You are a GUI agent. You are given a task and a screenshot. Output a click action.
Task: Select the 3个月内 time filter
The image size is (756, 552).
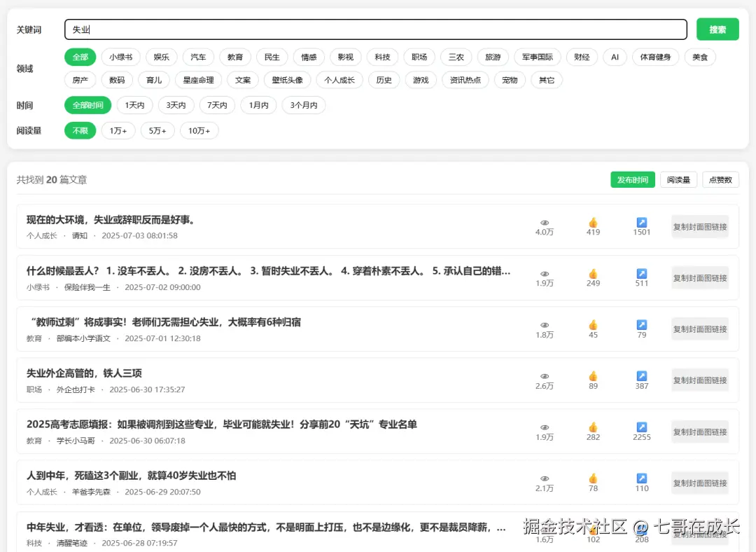(304, 105)
